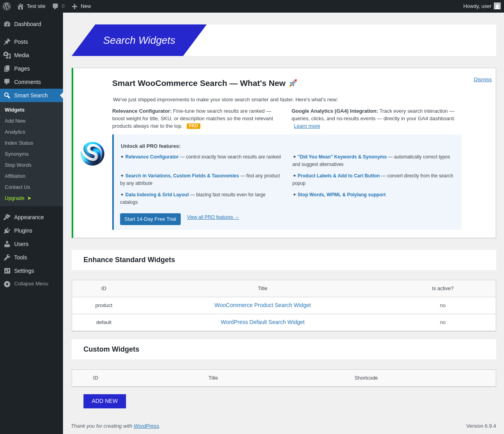The width and height of the screenshot is (504, 434).
Task: Click the Posts pushpin icon
Action: (x=7, y=42)
